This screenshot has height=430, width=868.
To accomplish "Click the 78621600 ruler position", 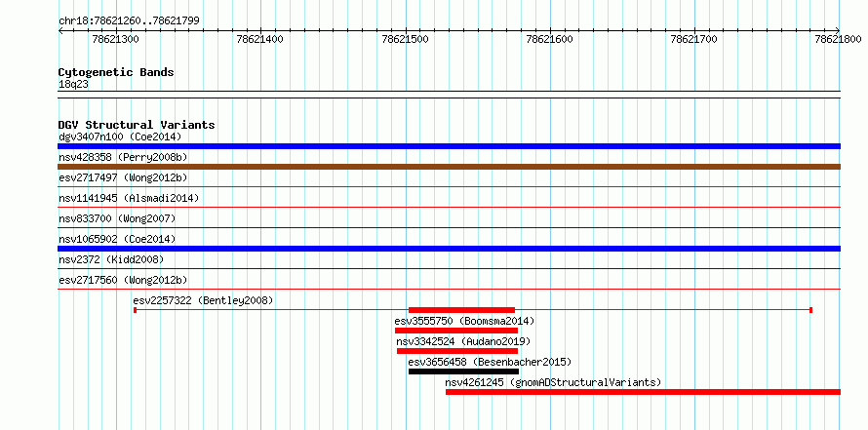I will (x=550, y=39).
